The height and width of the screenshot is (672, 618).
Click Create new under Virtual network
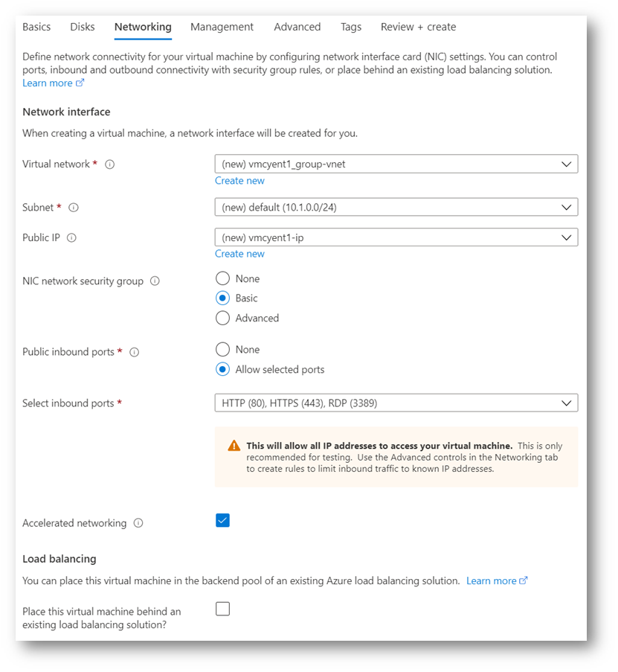click(239, 181)
